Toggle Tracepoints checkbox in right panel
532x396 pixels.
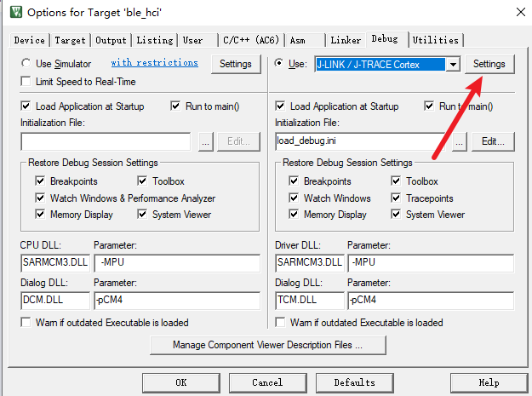(x=398, y=198)
